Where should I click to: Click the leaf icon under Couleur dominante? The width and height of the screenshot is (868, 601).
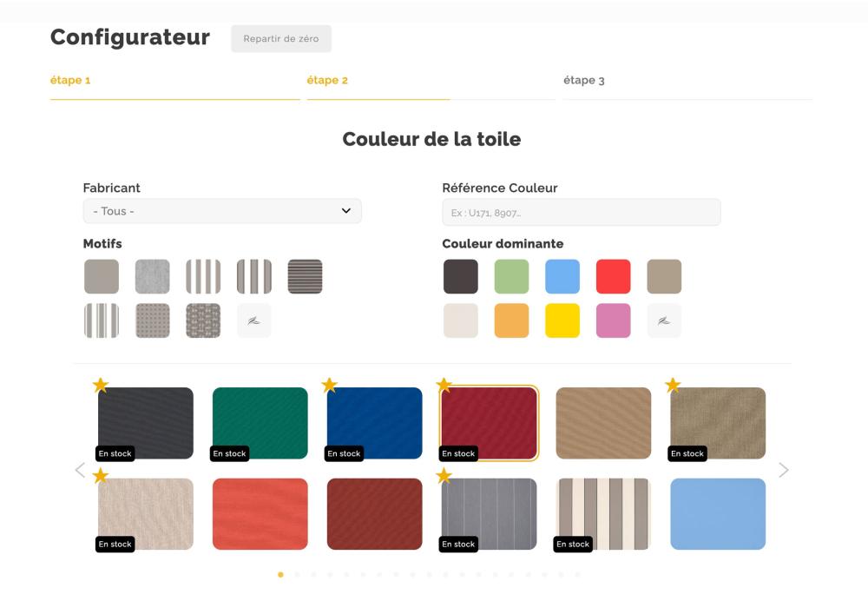coord(664,320)
